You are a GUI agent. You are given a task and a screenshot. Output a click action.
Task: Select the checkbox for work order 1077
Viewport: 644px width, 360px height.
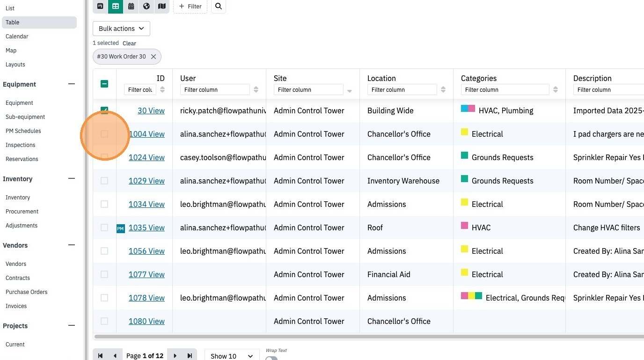104,274
